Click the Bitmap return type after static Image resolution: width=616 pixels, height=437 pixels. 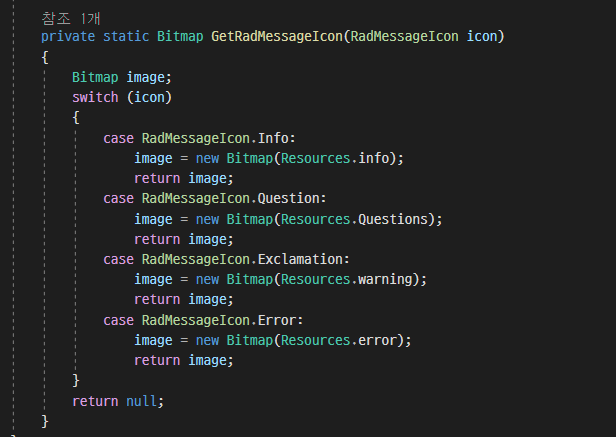180,37
